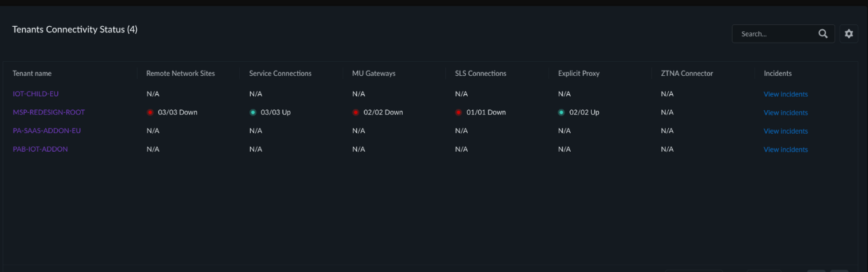This screenshot has height=272, width=868.
Task: View incidents for IOT-CHILD-EU
Action: pos(786,94)
